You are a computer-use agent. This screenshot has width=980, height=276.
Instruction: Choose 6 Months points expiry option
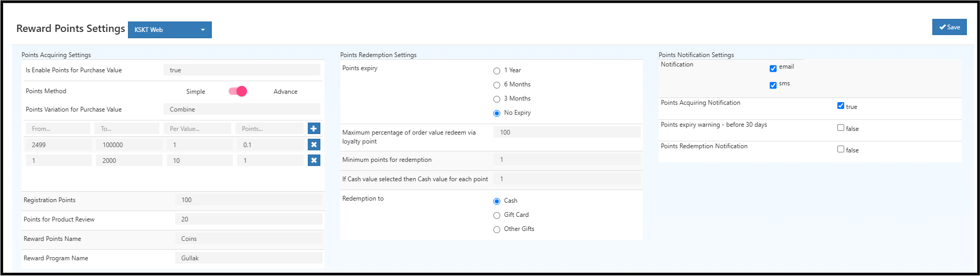tap(497, 85)
